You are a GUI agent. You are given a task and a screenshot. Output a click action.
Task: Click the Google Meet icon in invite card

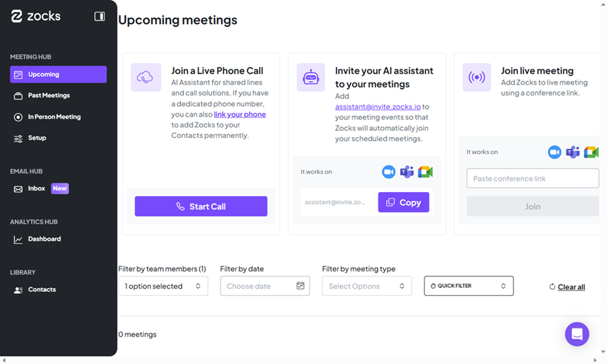[425, 172]
